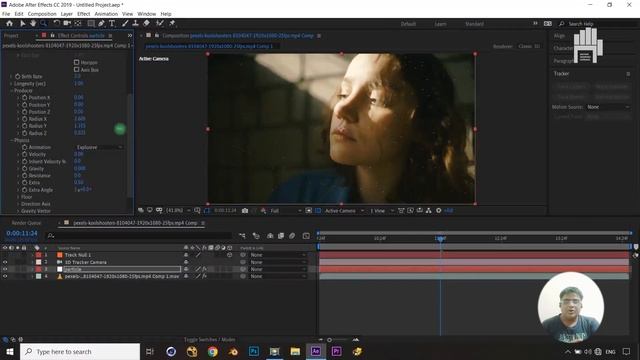Select the Rotation tool
Viewport: 640px width, 360px height.
pyautogui.click(x=56, y=24)
